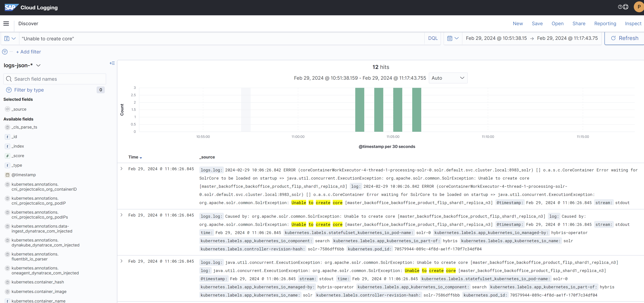Click the search magnifier in field names

pos(9,79)
